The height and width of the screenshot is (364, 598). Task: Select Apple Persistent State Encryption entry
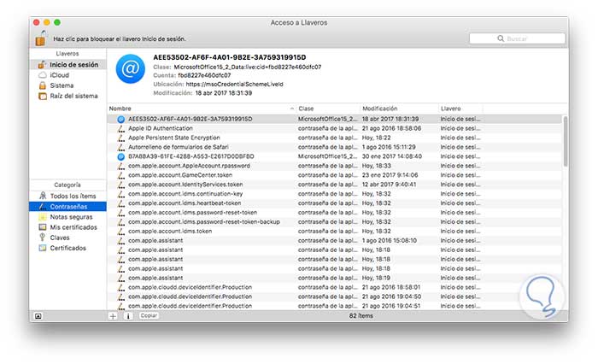click(x=334, y=138)
